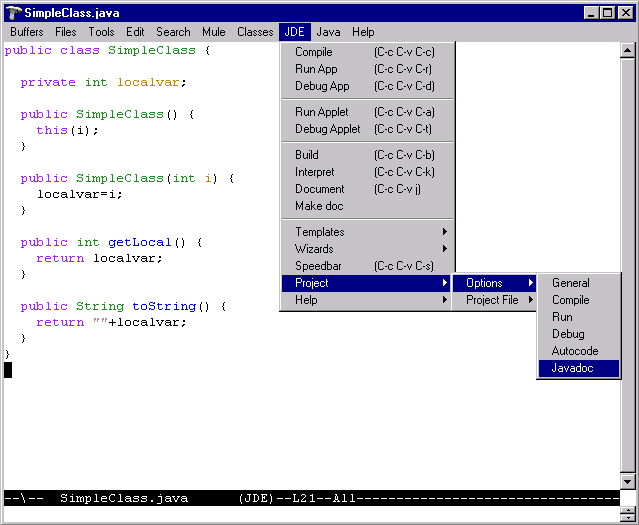Maximize the SimpleClass.java window
This screenshot has width=639, height=525.
(x=607, y=13)
